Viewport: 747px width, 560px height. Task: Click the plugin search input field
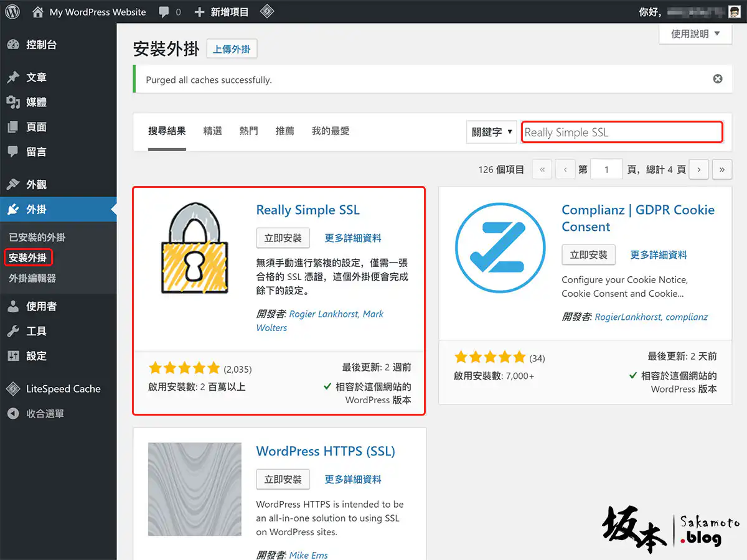pyautogui.click(x=622, y=132)
